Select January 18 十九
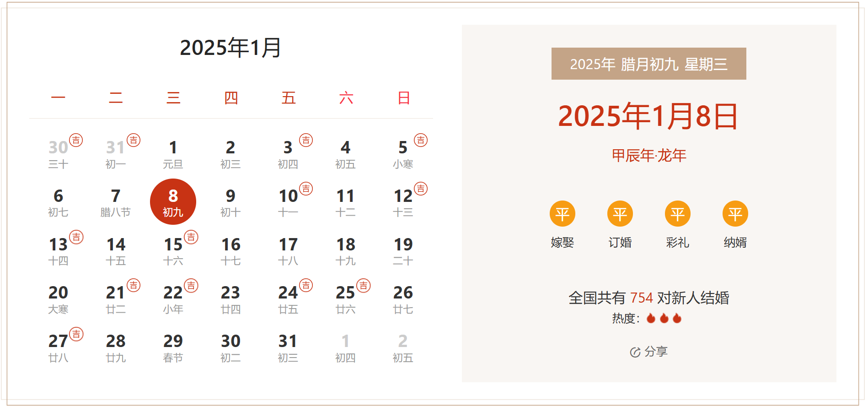This screenshot has height=407, width=868. [x=346, y=251]
